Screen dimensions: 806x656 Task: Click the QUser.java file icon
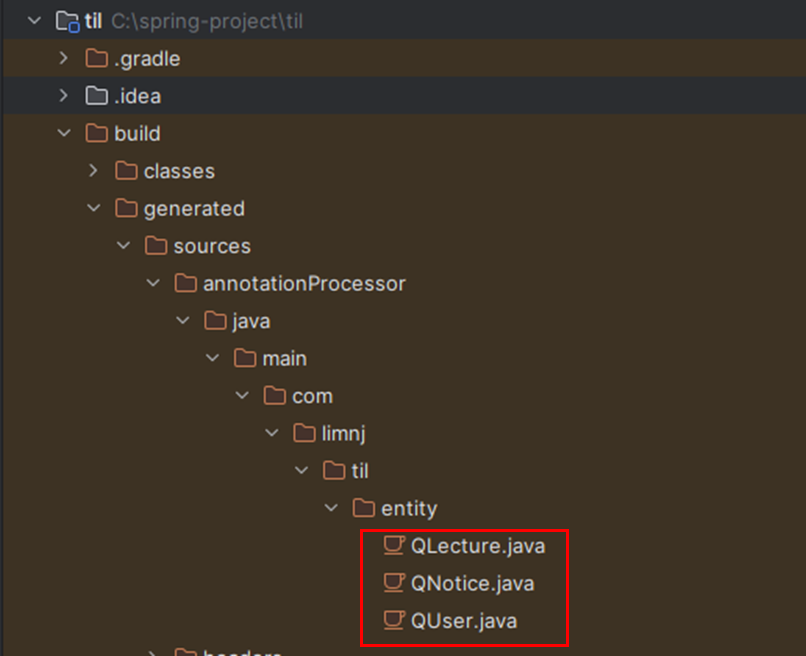tap(394, 621)
